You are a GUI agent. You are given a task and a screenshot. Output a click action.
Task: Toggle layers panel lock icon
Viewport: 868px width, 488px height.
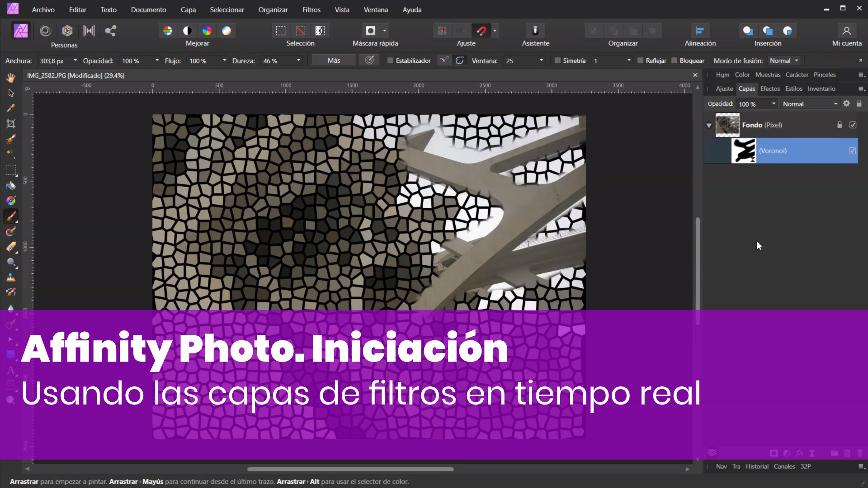point(859,103)
